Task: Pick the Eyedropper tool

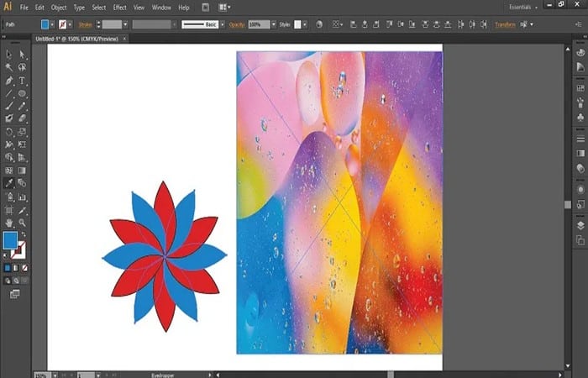Action: click(9, 182)
